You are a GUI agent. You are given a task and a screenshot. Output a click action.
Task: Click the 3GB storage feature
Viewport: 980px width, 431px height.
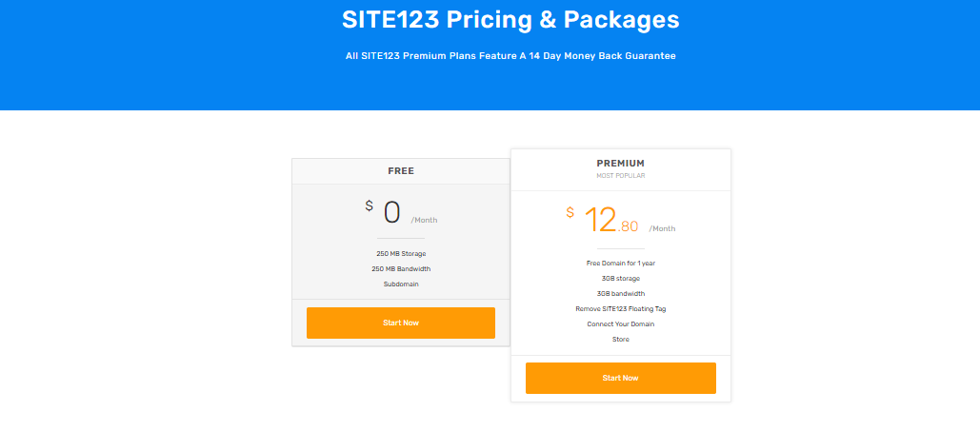(620, 278)
